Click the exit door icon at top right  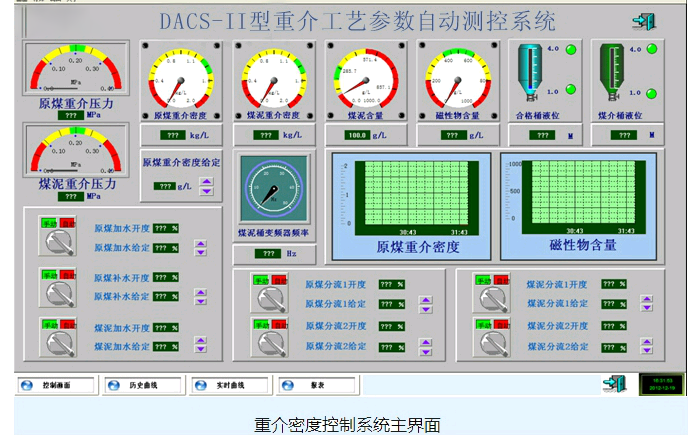(x=644, y=21)
